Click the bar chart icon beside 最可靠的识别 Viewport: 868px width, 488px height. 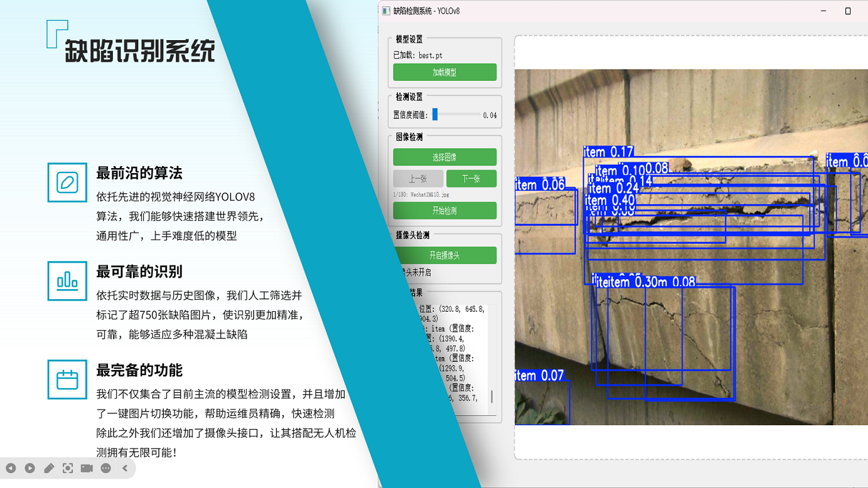[67, 281]
